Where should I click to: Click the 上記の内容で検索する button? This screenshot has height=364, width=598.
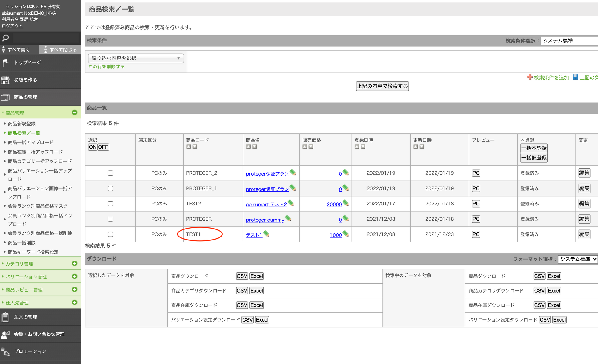point(382,86)
